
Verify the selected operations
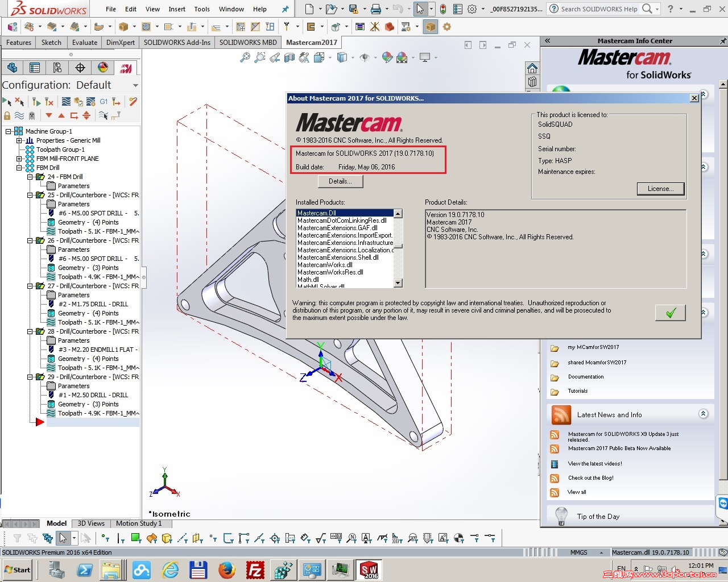point(78,102)
